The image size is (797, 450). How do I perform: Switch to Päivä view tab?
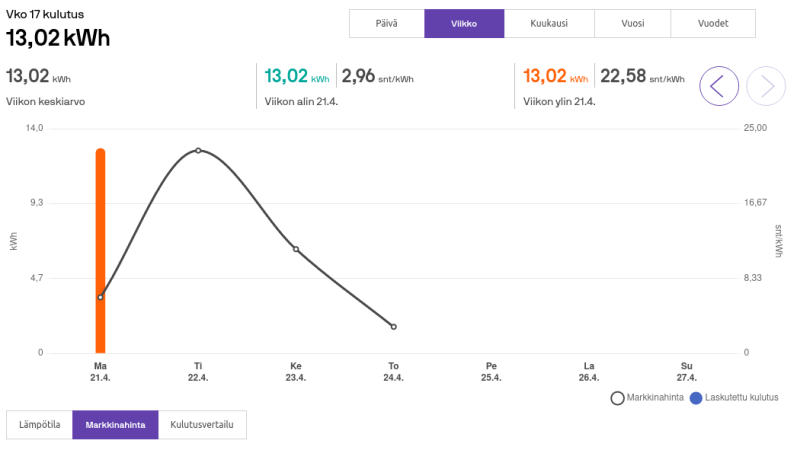click(386, 23)
